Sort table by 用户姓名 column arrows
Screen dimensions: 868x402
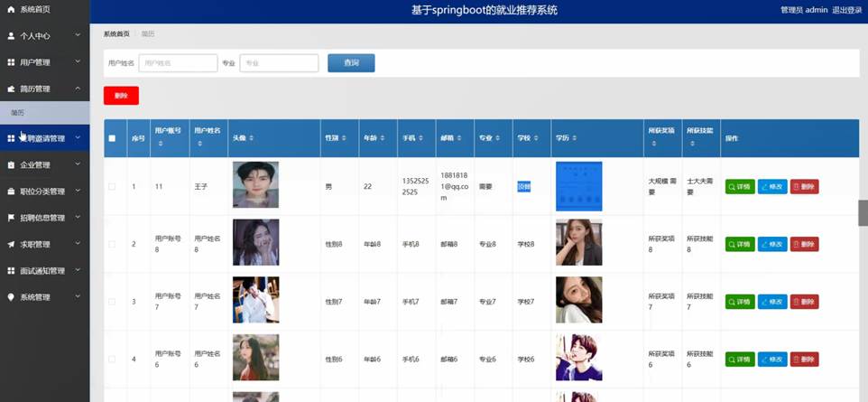point(199,144)
